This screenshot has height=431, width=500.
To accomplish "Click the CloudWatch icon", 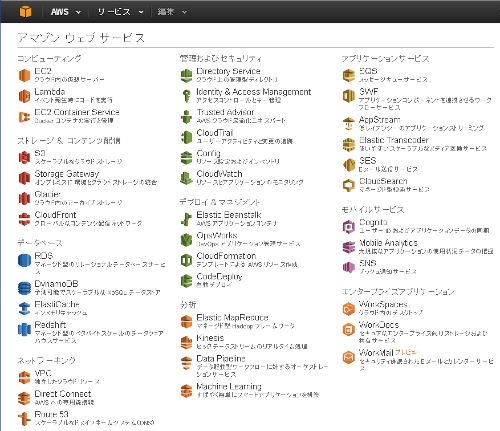I will pos(186,178).
